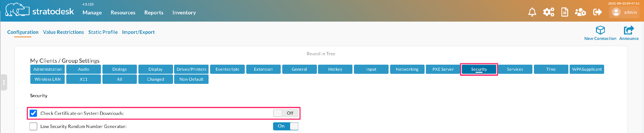Click the Reveal in Tree link

coord(321,54)
